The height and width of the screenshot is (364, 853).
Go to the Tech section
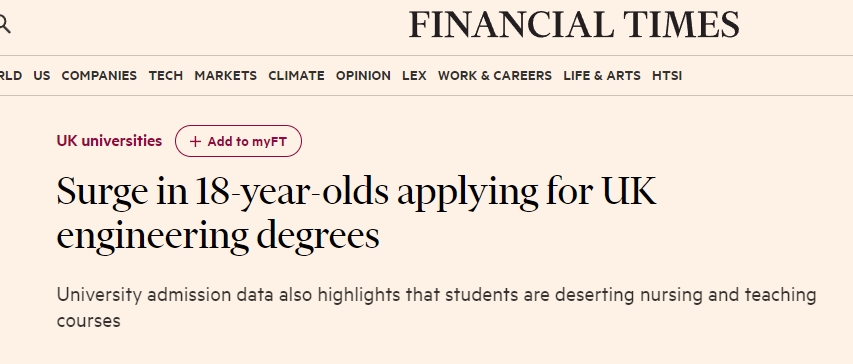tap(166, 76)
